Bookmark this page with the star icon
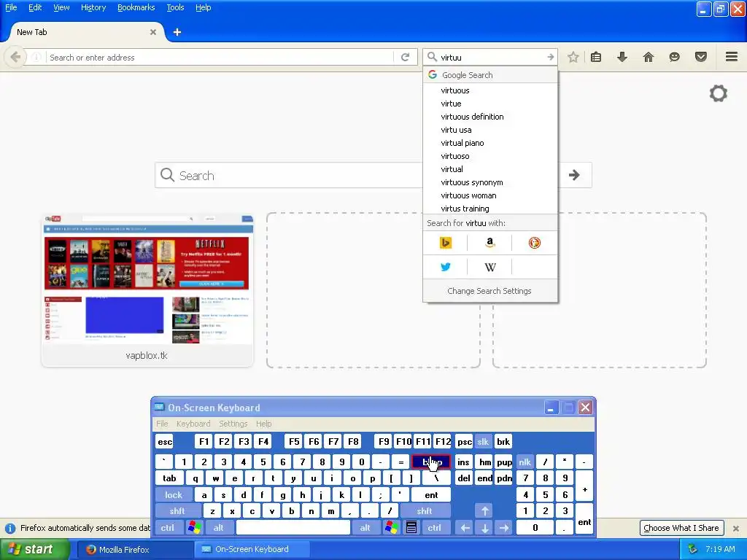 pos(573,57)
